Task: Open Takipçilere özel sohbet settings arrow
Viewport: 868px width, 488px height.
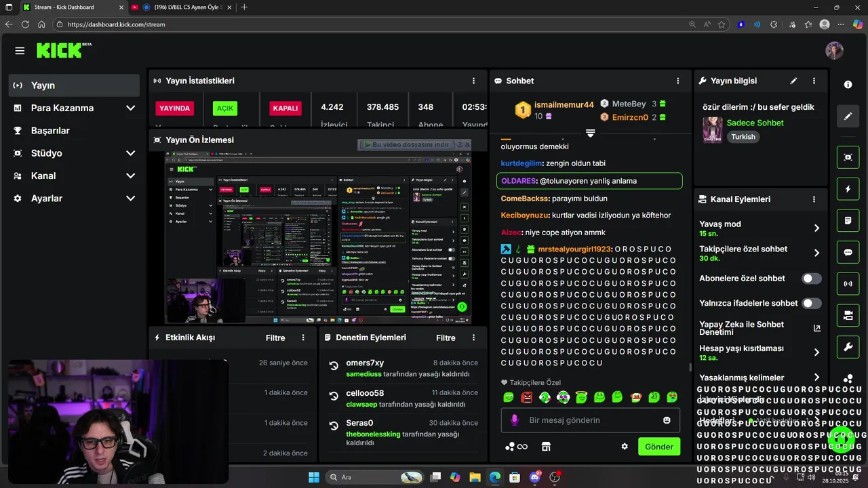Action: (816, 253)
